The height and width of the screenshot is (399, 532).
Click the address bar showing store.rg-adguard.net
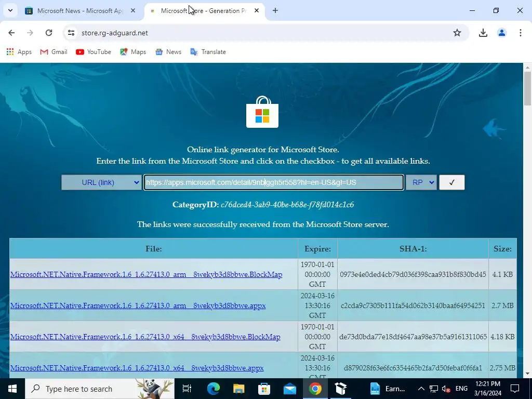pyautogui.click(x=264, y=33)
